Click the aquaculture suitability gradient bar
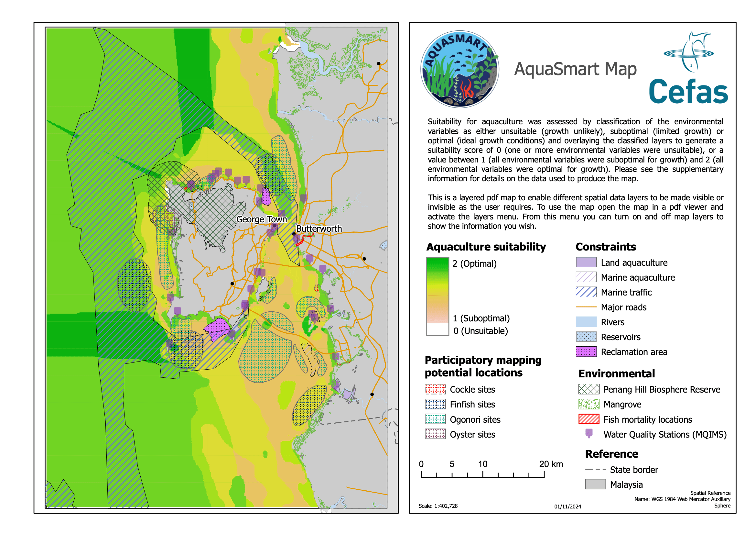 (437, 296)
